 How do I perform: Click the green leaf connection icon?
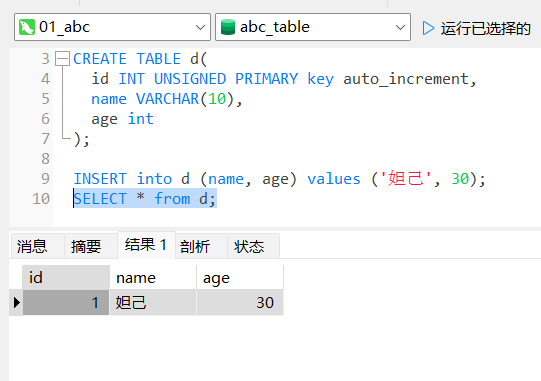click(x=27, y=27)
